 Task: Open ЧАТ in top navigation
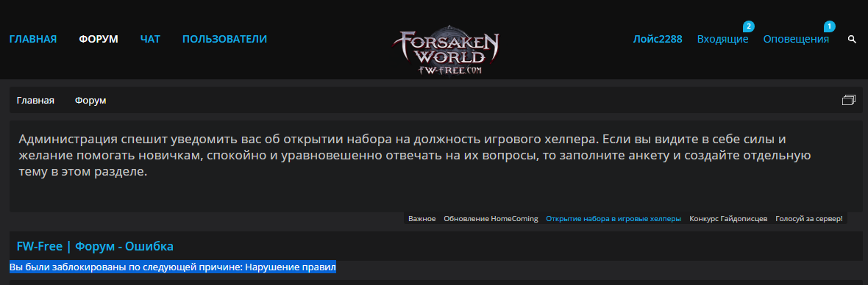[x=150, y=39]
